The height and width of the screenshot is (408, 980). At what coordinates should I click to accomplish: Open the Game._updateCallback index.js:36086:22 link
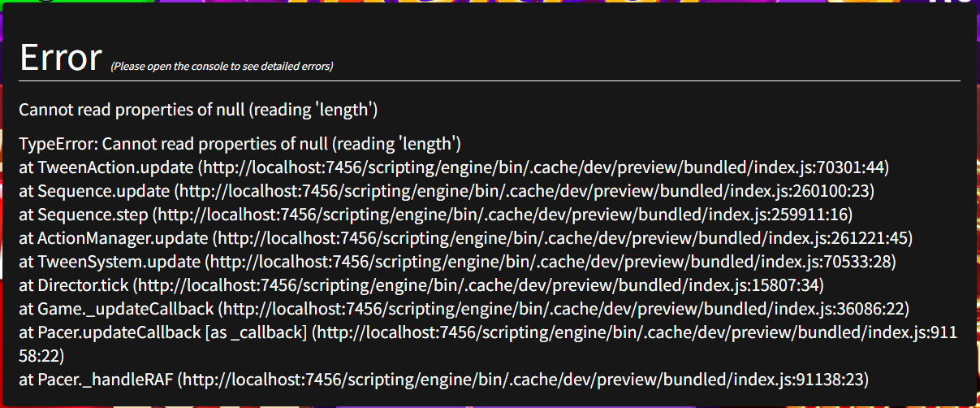(x=562, y=310)
